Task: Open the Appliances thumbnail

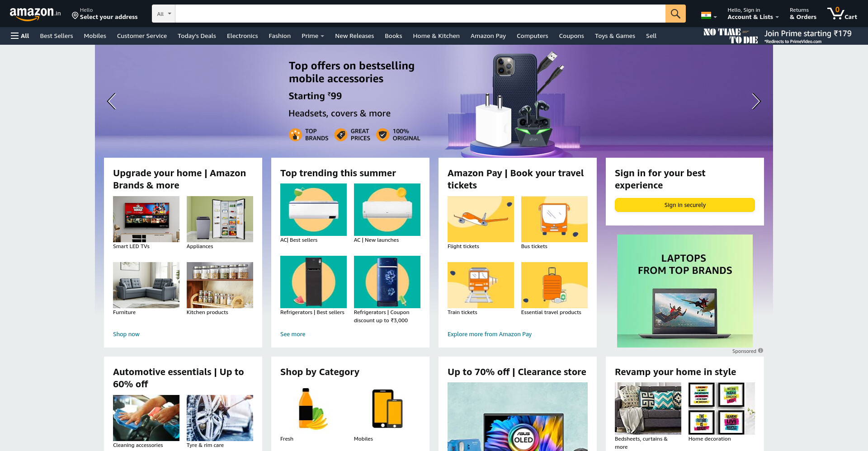Action: click(x=220, y=219)
